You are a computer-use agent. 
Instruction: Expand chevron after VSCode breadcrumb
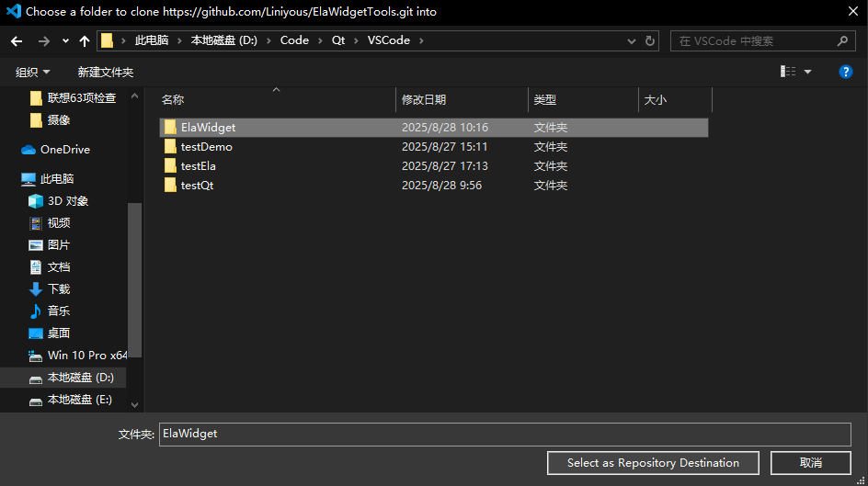pyautogui.click(x=421, y=41)
